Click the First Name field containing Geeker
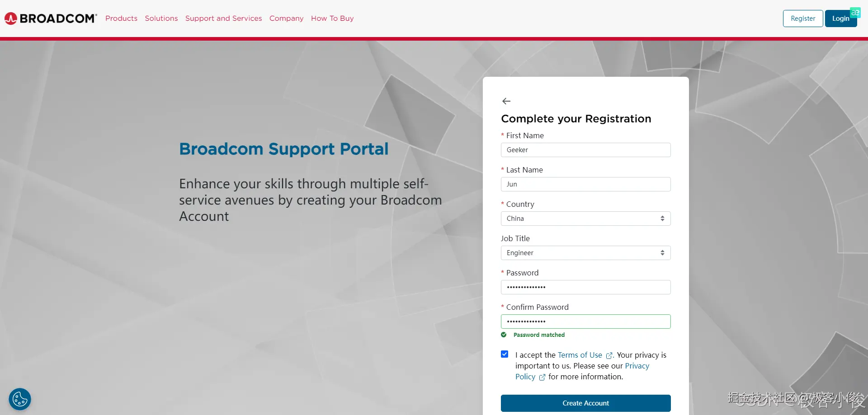The width and height of the screenshot is (868, 415). [x=585, y=150]
